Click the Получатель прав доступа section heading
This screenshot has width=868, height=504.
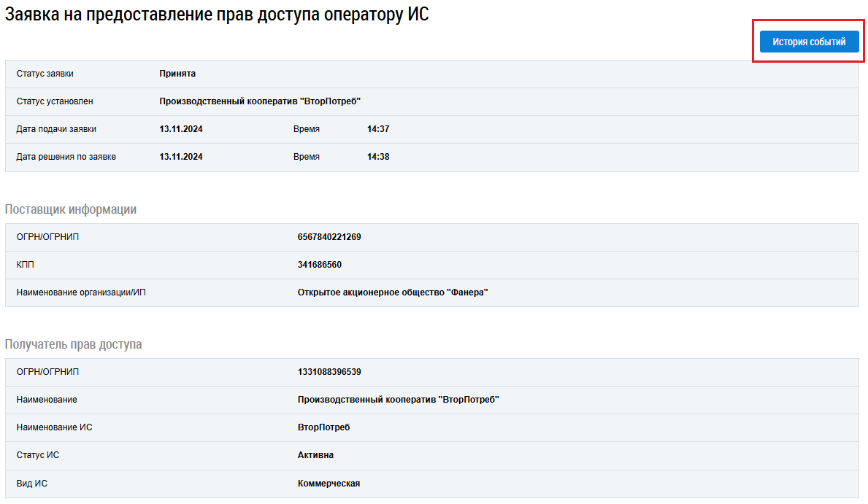pyautogui.click(x=73, y=344)
